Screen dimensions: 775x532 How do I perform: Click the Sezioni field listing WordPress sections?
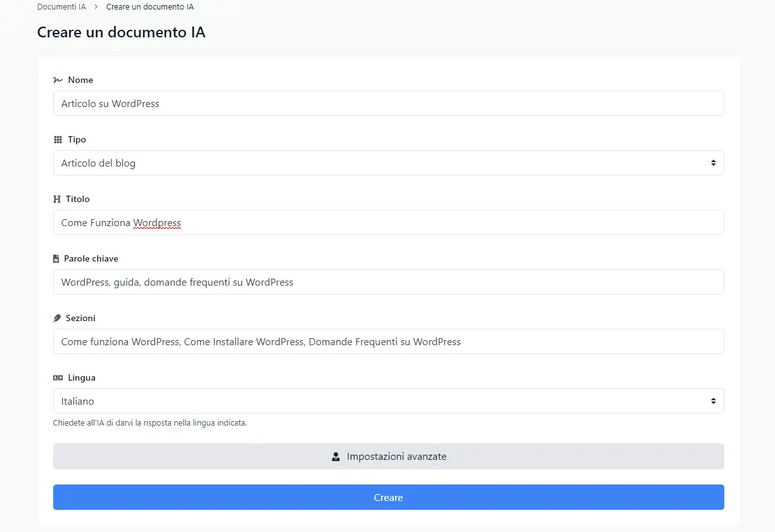388,341
